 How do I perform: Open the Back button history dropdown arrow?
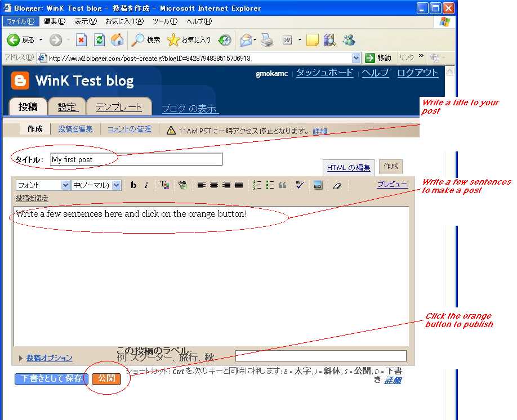[41, 40]
